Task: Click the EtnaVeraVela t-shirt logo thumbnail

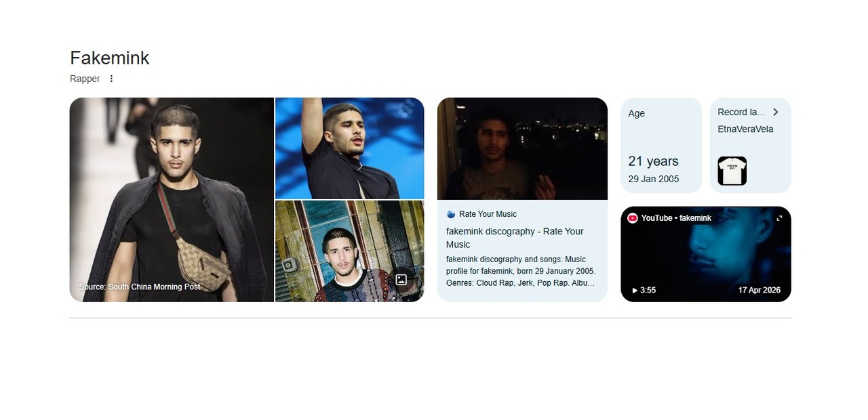Action: (732, 171)
